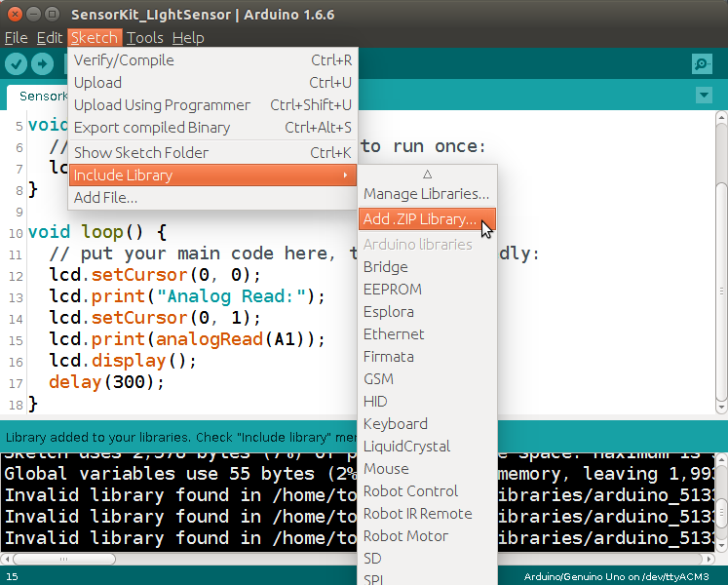Viewport: 728px width, 585px height.
Task: Choose Verify/Compile from the Sketch menu
Action: 212,59
